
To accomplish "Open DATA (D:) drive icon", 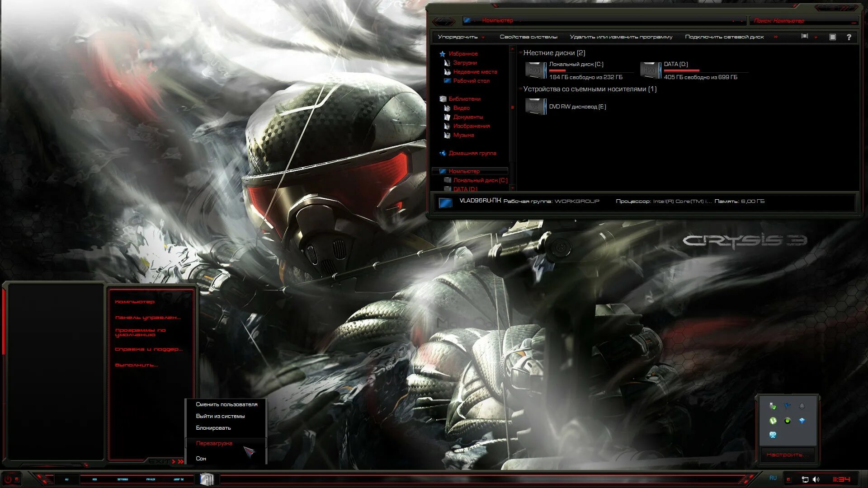I will [651, 70].
